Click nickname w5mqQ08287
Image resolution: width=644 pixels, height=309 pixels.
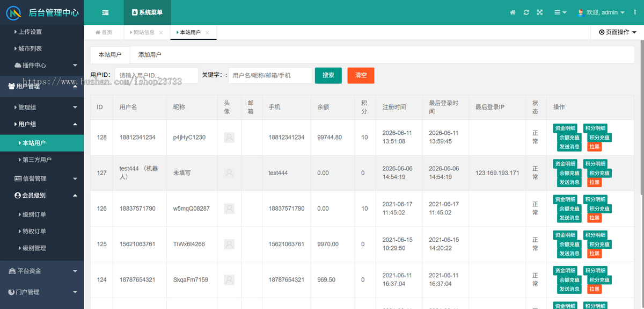pyautogui.click(x=192, y=209)
